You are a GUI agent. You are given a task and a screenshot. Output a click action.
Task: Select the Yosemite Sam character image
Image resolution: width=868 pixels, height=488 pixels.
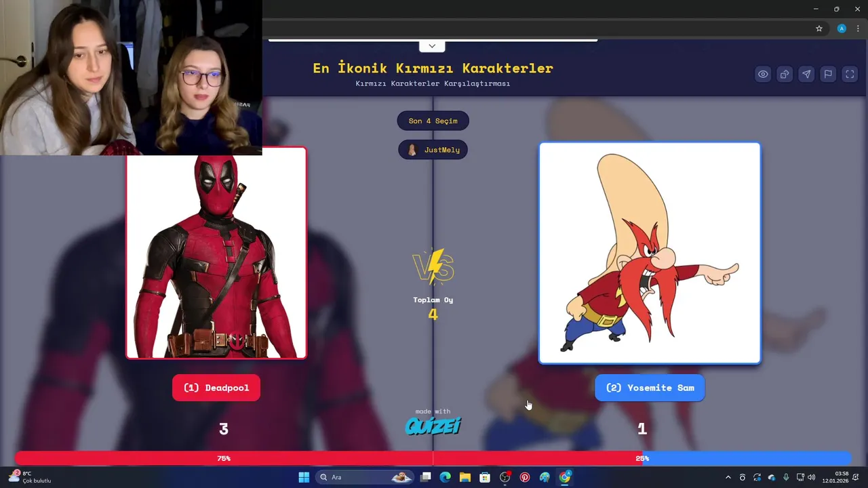tap(650, 253)
